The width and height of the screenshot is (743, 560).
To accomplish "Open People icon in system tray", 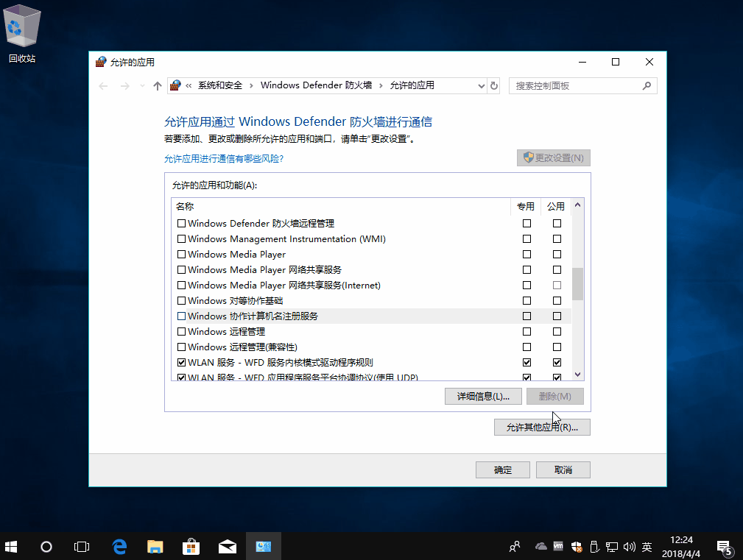I will [x=515, y=547].
